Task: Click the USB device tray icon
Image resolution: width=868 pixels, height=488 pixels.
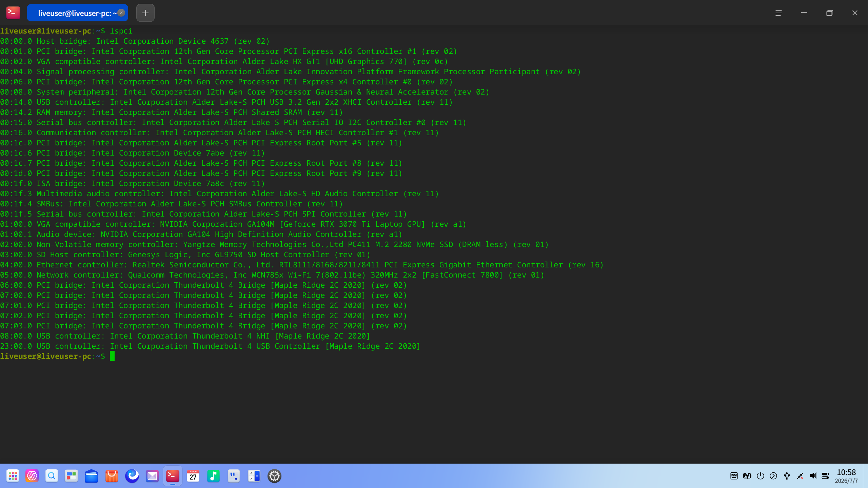Action: 787,476
